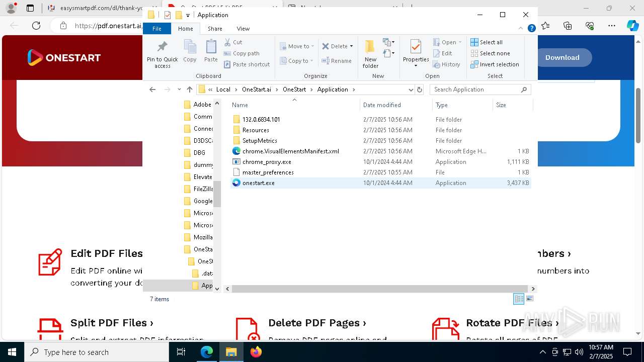Click the navigation tree scroll thumb

tap(217, 194)
